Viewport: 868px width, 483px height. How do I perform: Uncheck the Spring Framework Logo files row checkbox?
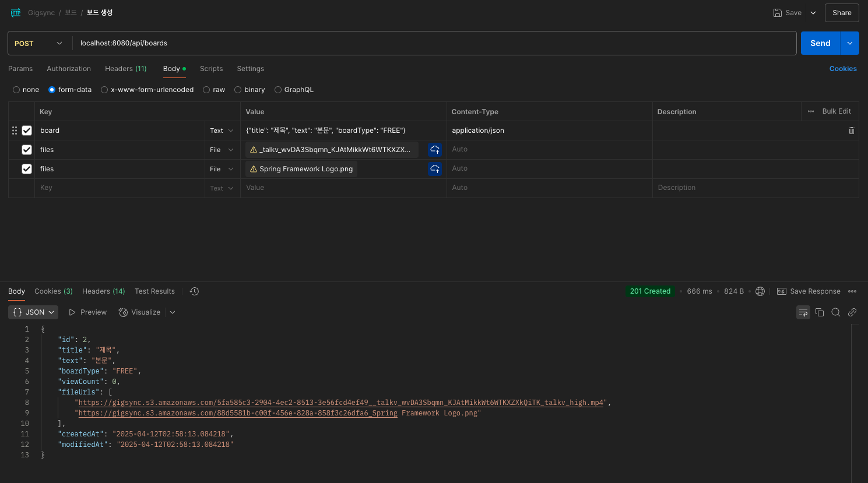point(27,169)
